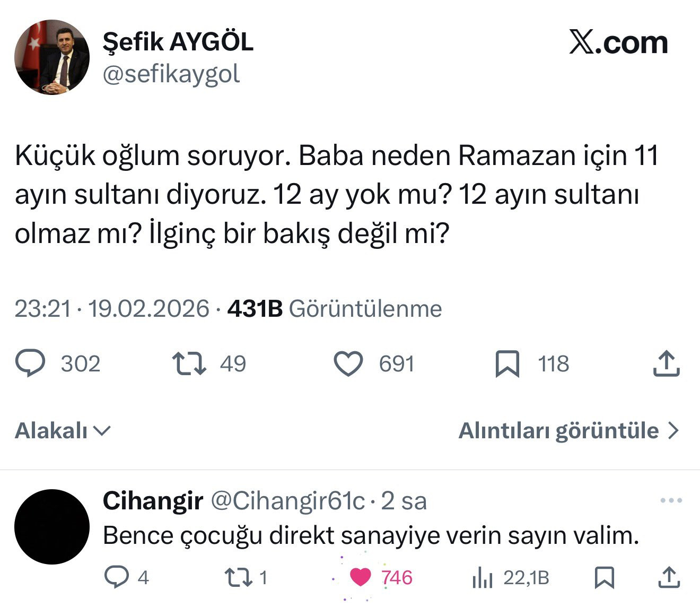The width and height of the screenshot is (700, 607).
Task: View analytics for Cihangir's reply
Action: click(483, 577)
